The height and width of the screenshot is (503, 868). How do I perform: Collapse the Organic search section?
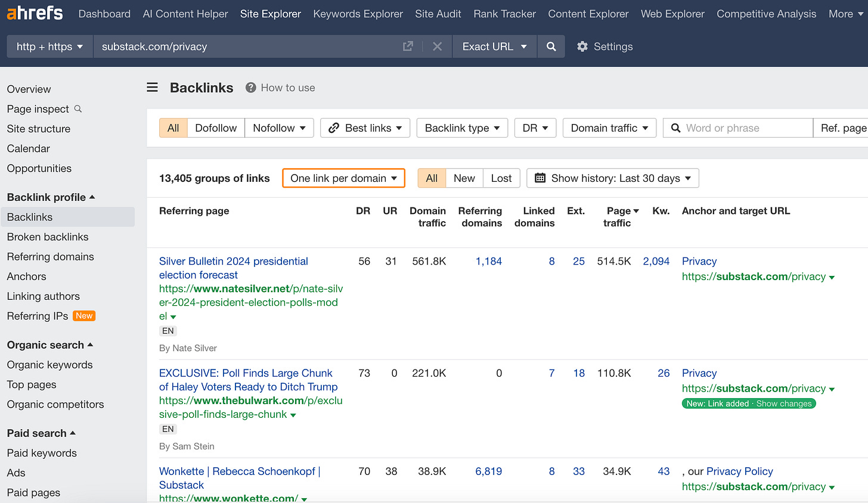coord(50,345)
